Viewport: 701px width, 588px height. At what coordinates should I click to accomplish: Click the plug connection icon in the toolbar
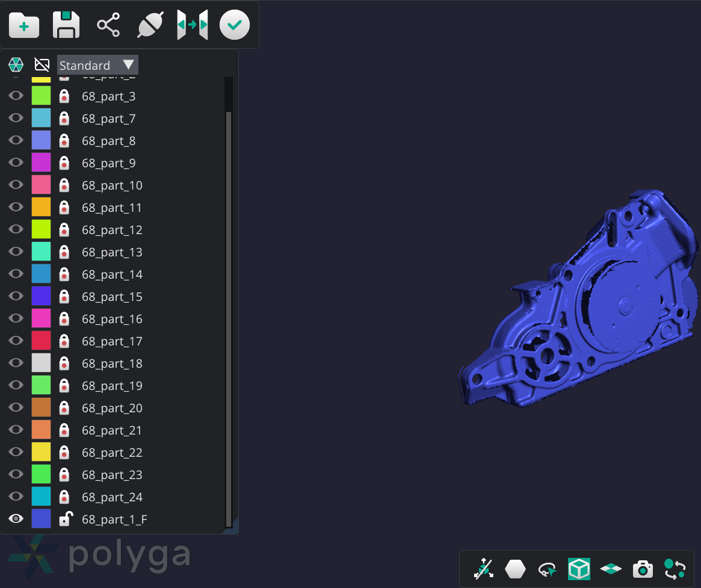click(x=150, y=25)
